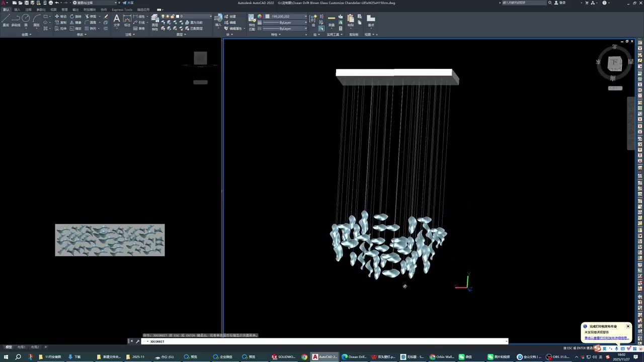Activate the Trim (修剪) tool
This screenshot has width=644, height=362.
(x=91, y=17)
